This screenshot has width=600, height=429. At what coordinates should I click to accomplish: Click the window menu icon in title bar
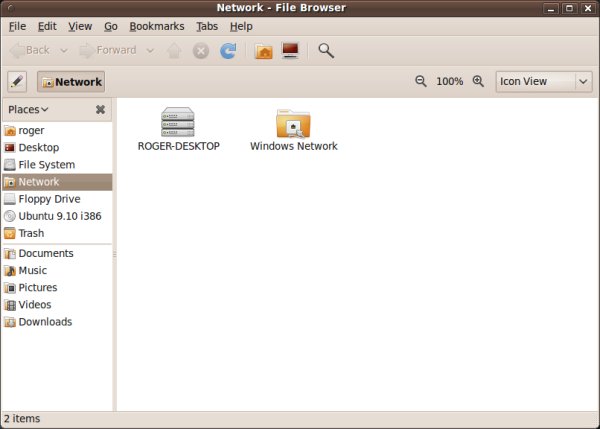[10, 8]
